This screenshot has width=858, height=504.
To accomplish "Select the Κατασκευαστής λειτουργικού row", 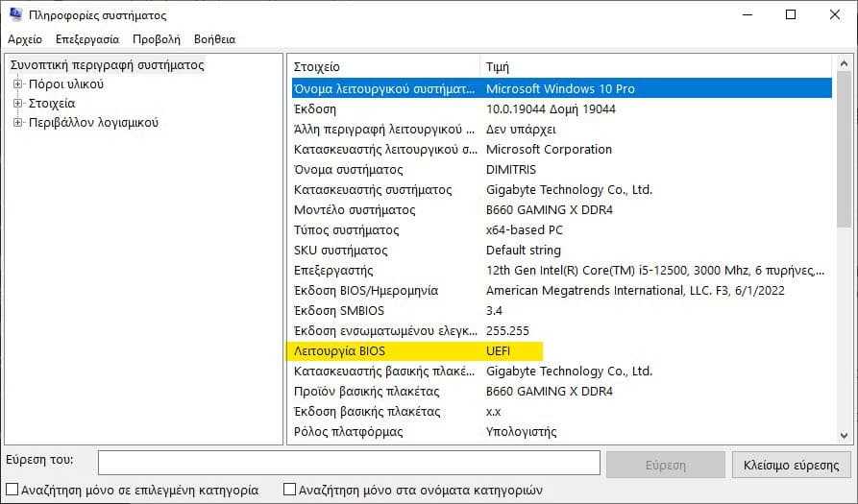I will (561, 149).
